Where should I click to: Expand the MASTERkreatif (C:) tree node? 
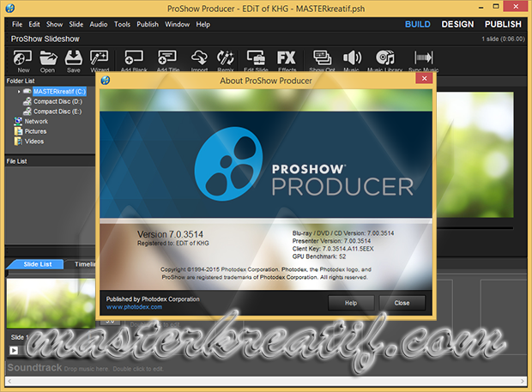(19, 92)
